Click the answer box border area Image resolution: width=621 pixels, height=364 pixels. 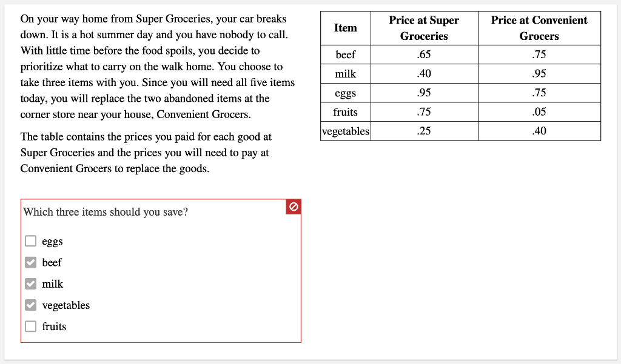pyautogui.click(x=161, y=342)
